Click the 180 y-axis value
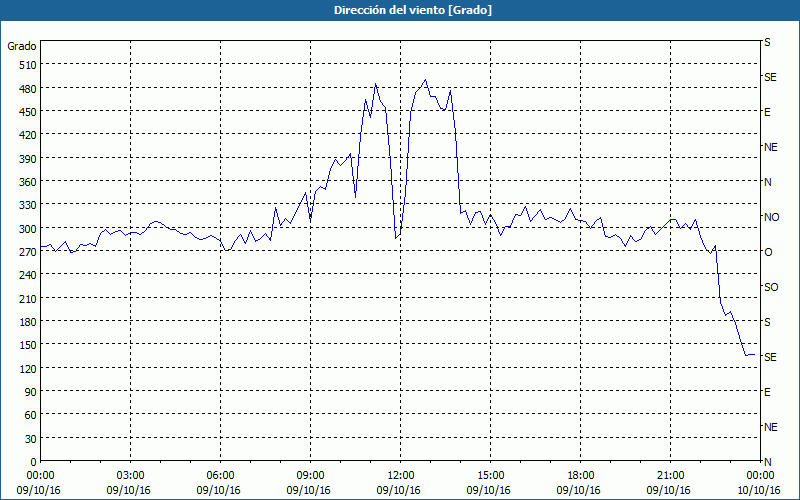 28,322
